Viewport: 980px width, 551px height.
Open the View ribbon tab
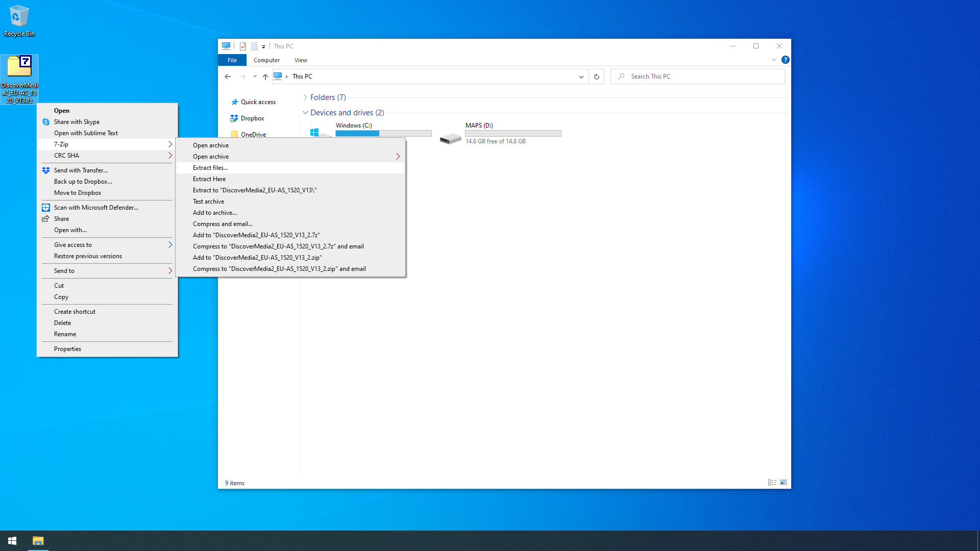pyautogui.click(x=301, y=60)
